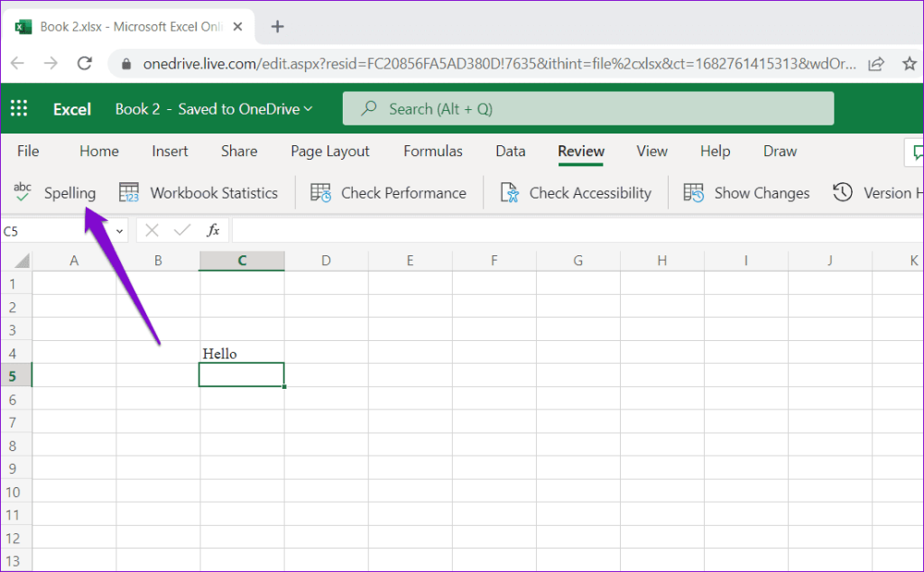This screenshot has width=924, height=572.
Task: Open a new browser tab
Action: [x=277, y=26]
